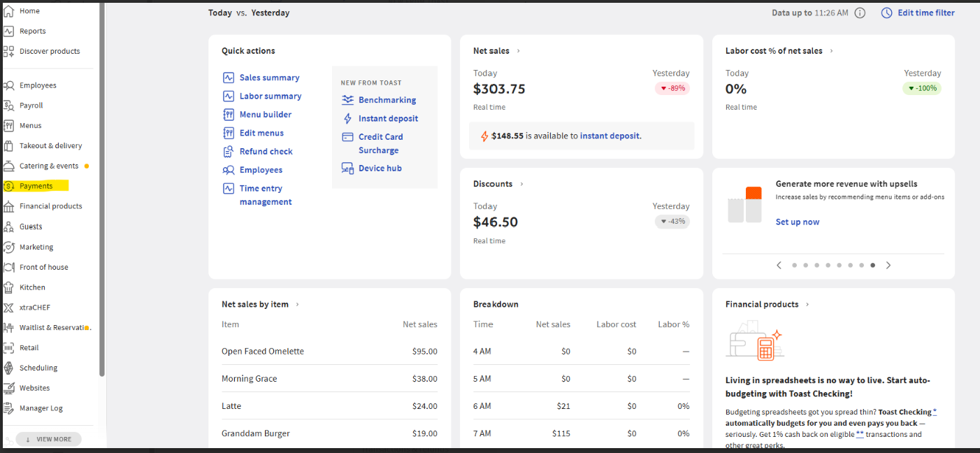Click the Websites monitor icon
The image size is (980, 453).
coord(9,388)
